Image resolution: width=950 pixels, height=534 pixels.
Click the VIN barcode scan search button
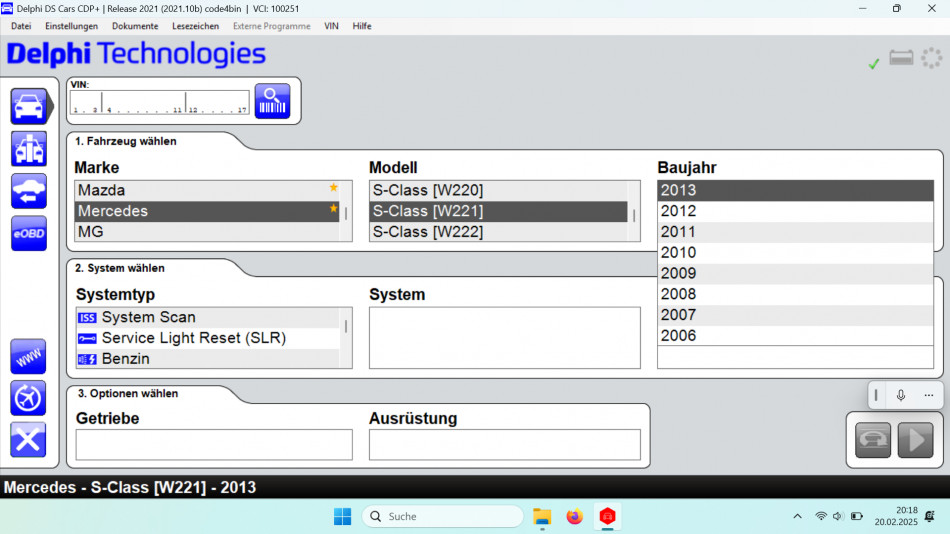click(272, 101)
